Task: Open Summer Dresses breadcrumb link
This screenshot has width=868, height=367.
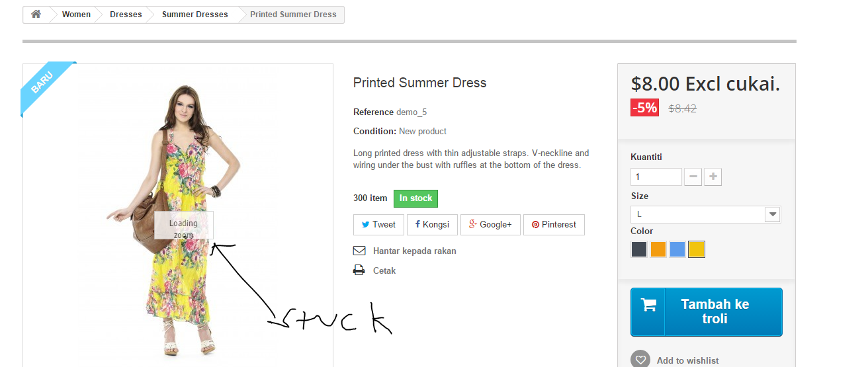Action: point(195,15)
